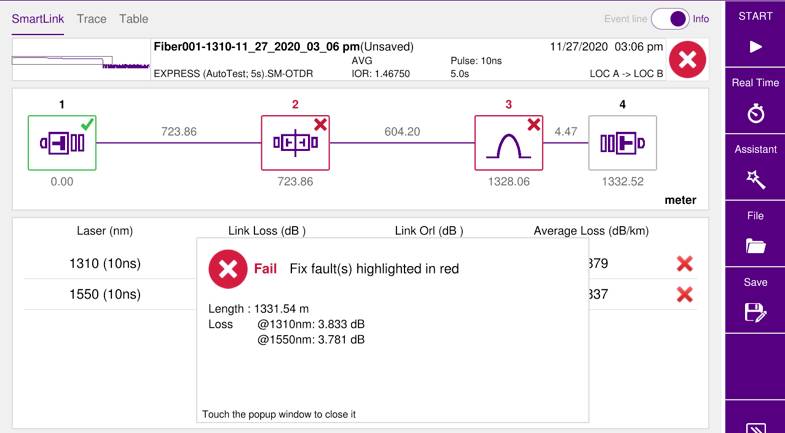Image resolution: width=785 pixels, height=433 pixels.
Task: Switch to the Table tab
Action: (x=134, y=19)
